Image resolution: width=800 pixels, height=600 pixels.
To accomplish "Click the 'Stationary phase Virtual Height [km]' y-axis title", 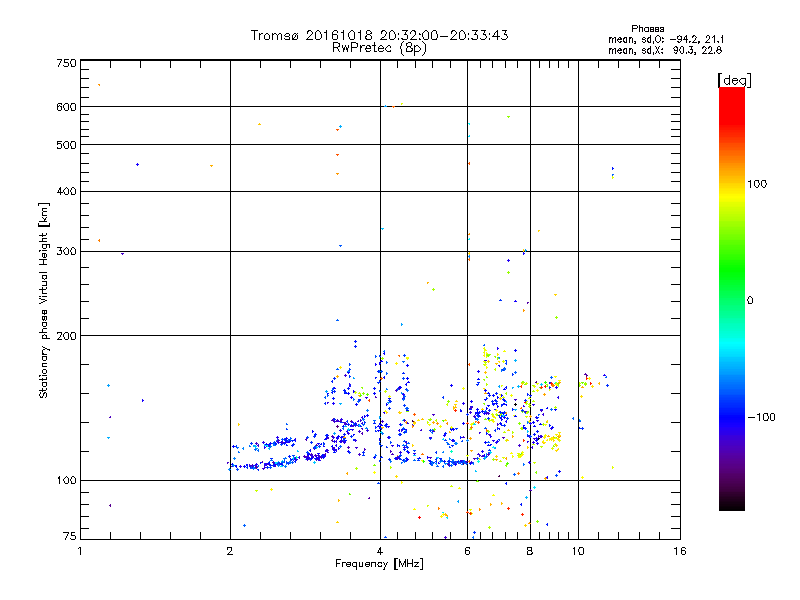I will [x=44, y=300].
